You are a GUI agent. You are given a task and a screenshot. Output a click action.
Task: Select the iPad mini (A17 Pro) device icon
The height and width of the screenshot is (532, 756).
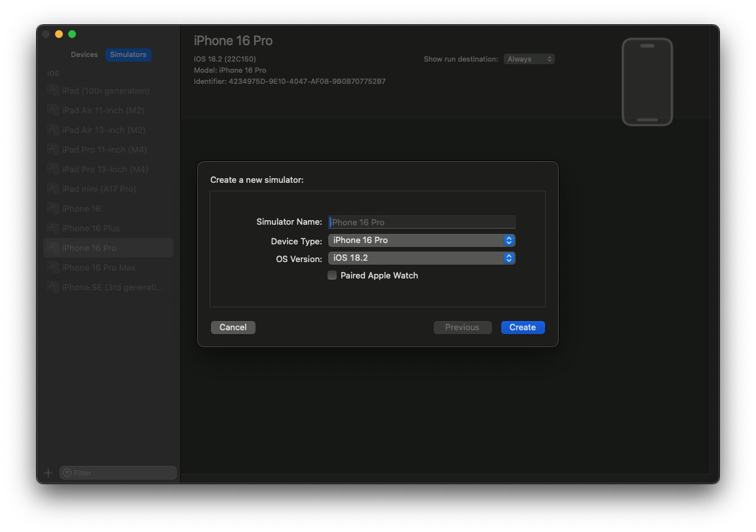click(52, 189)
